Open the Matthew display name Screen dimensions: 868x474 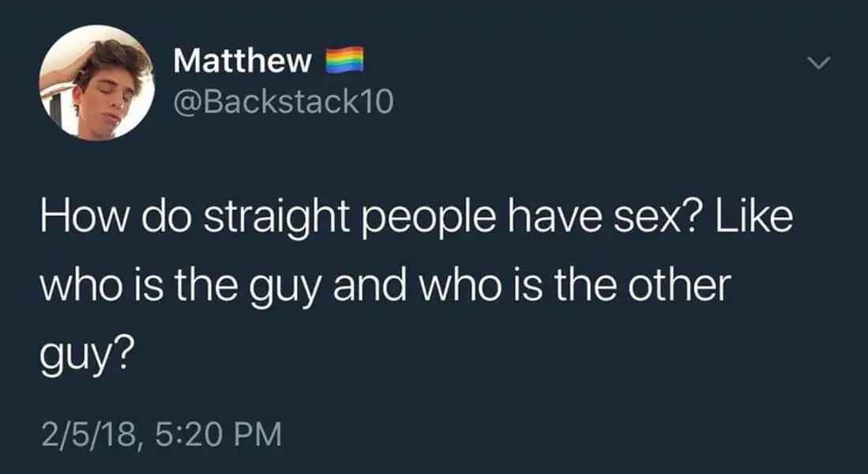[242, 60]
